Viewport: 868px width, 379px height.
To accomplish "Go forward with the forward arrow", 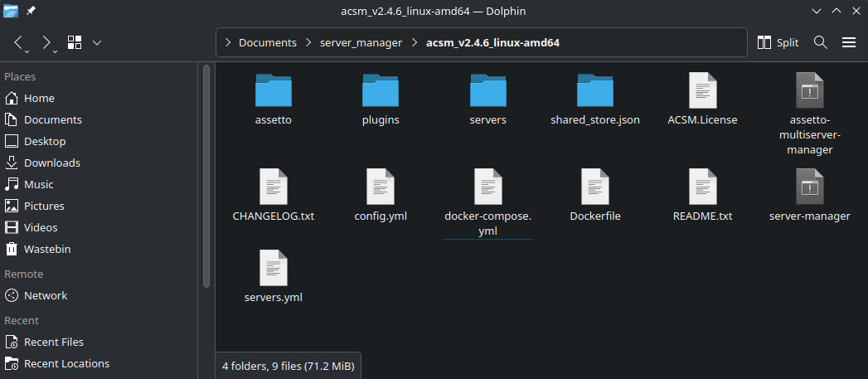I will [x=46, y=42].
